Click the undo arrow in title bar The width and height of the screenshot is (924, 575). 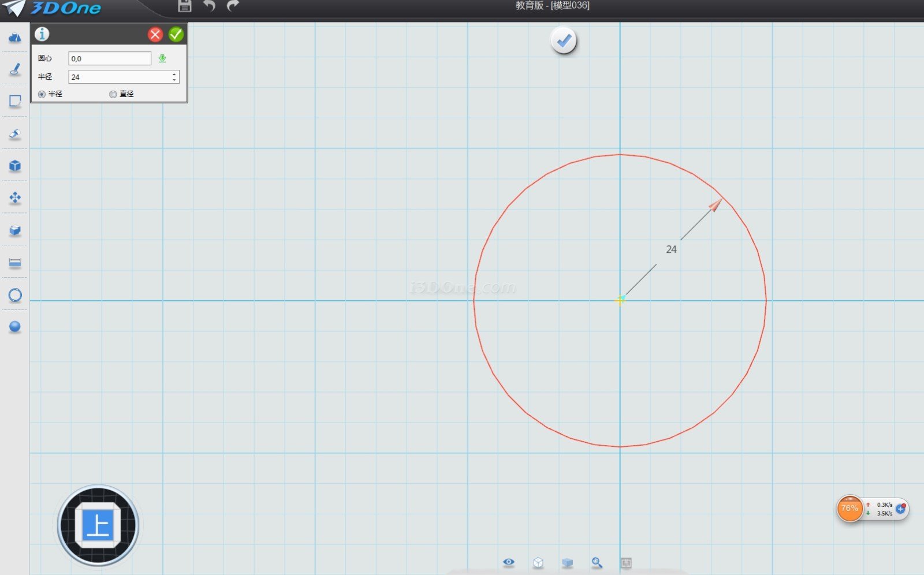click(x=209, y=6)
